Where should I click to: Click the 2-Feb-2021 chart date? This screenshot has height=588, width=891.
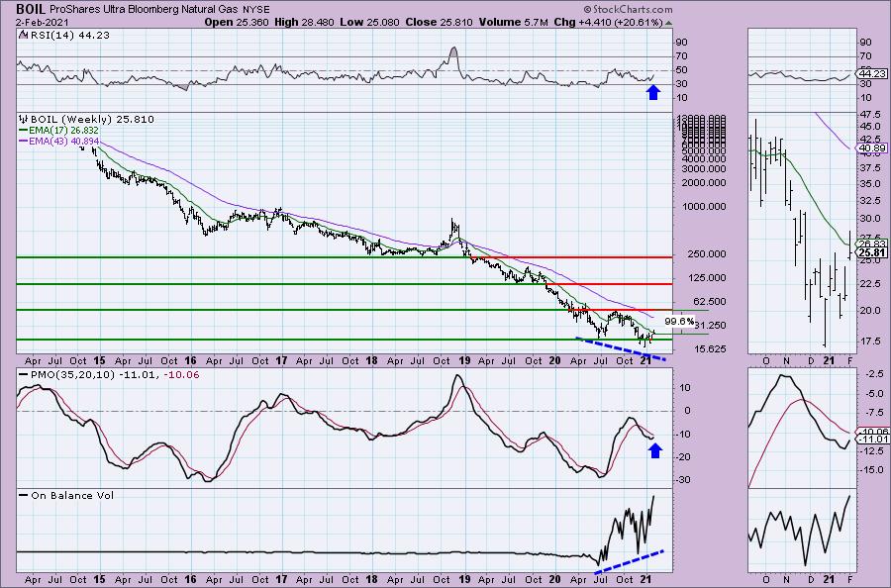coord(43,22)
